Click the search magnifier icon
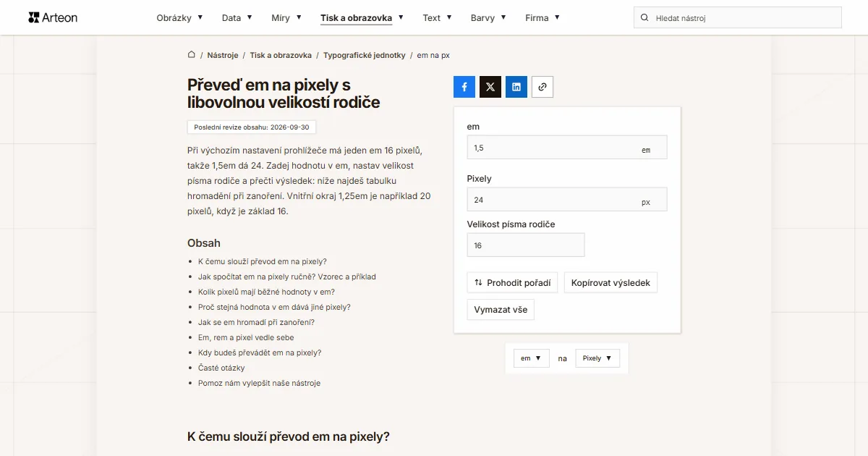868x456 pixels. pyautogui.click(x=644, y=17)
